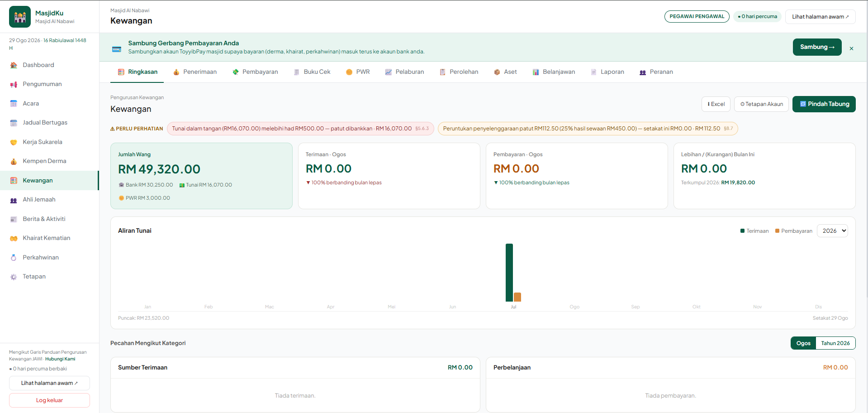868x413 pixels.
Task: Click Lihat halaman awam in the header
Action: (820, 17)
